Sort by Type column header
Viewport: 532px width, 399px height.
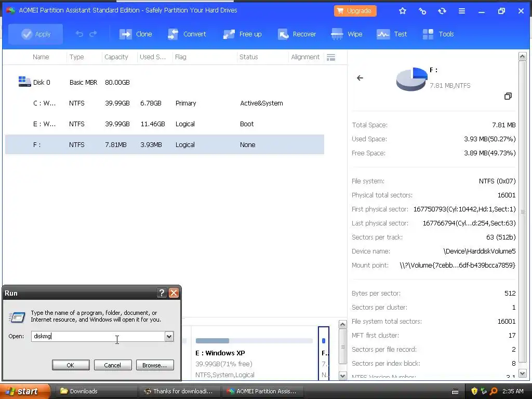click(77, 57)
